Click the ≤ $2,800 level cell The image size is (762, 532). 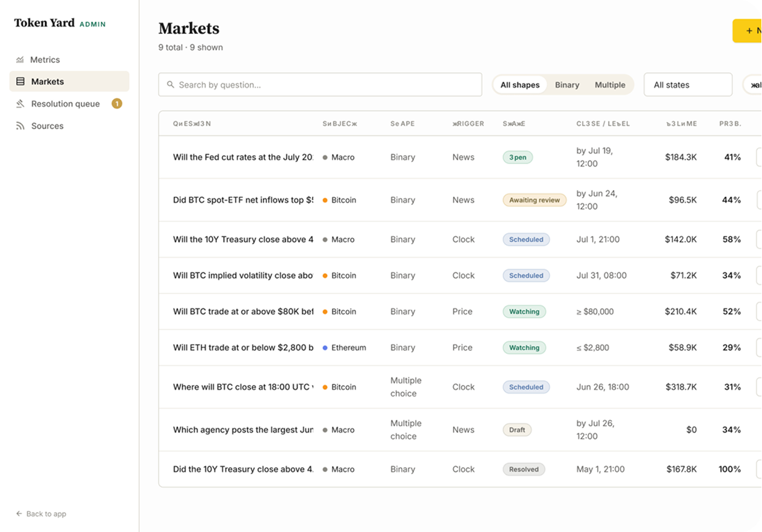click(593, 348)
